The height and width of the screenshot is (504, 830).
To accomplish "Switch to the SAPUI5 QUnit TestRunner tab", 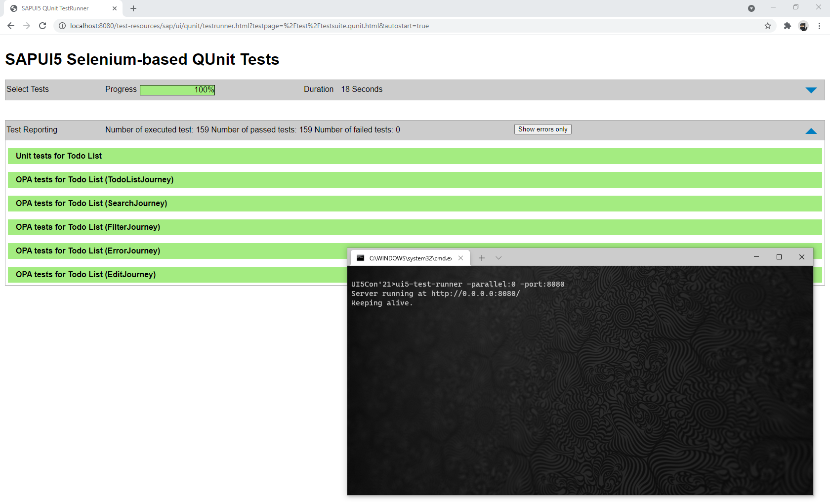I will (55, 8).
